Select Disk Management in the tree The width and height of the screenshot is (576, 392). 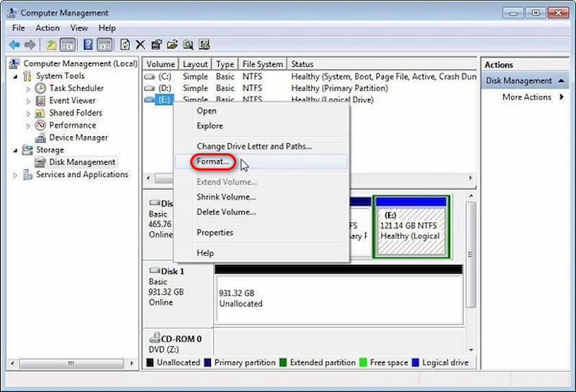[x=82, y=163]
